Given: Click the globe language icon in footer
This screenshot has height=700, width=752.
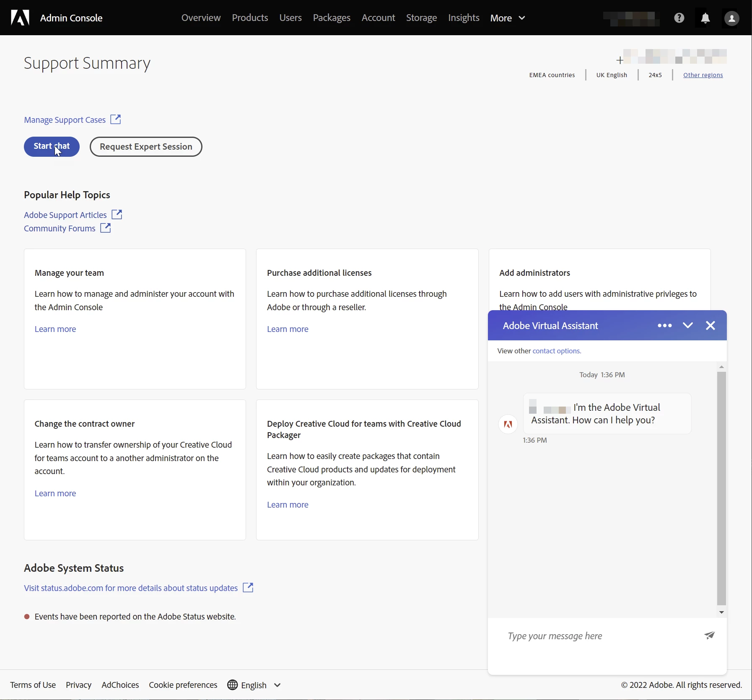Looking at the screenshot, I should click(x=233, y=685).
